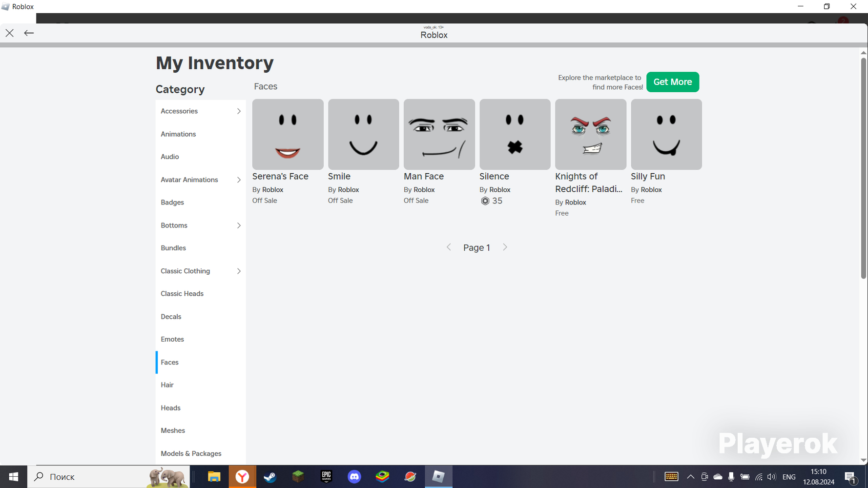
Task: Launch Steam from the taskbar
Action: pyautogui.click(x=270, y=477)
